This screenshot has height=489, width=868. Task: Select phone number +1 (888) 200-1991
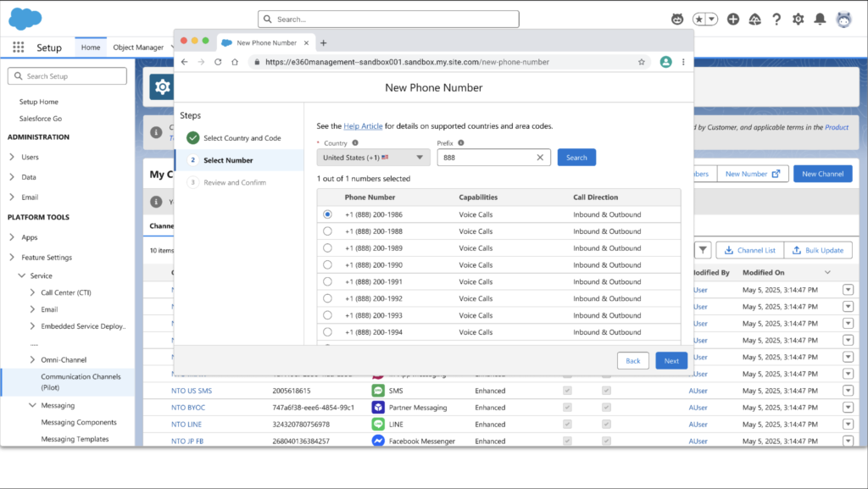(x=328, y=281)
